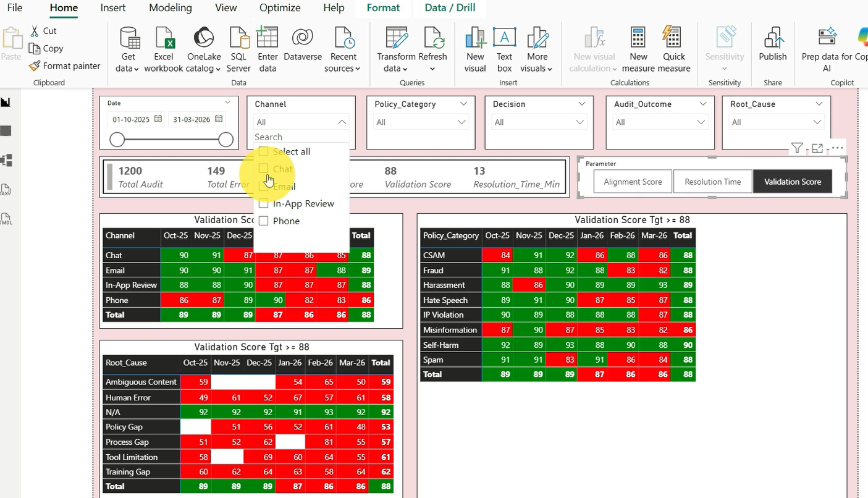Select the Alignment Score parameter button

click(633, 182)
